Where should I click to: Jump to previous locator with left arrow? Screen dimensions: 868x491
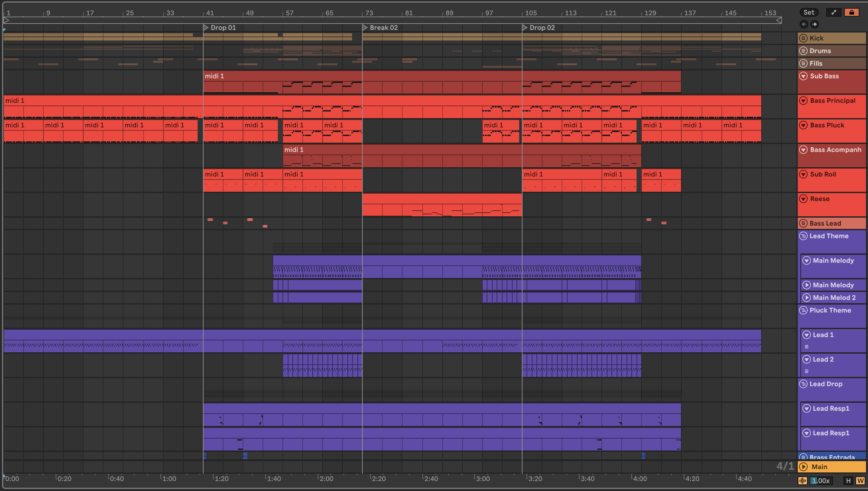[x=804, y=24]
